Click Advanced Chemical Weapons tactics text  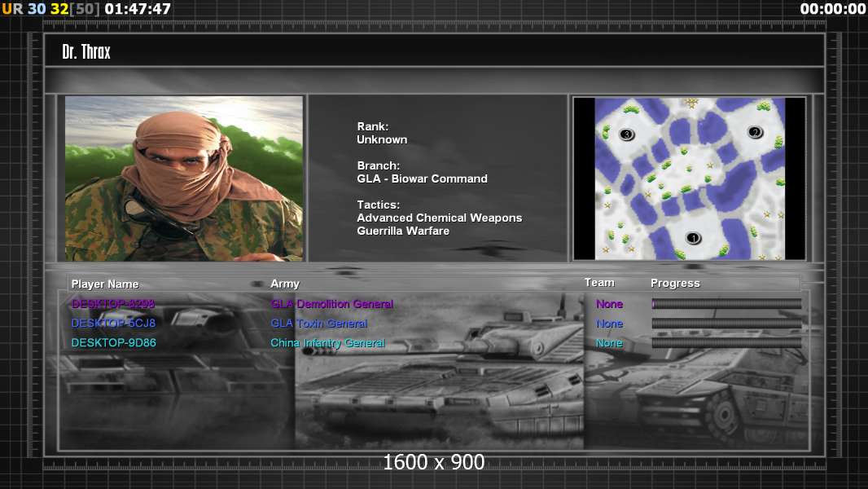pos(440,218)
